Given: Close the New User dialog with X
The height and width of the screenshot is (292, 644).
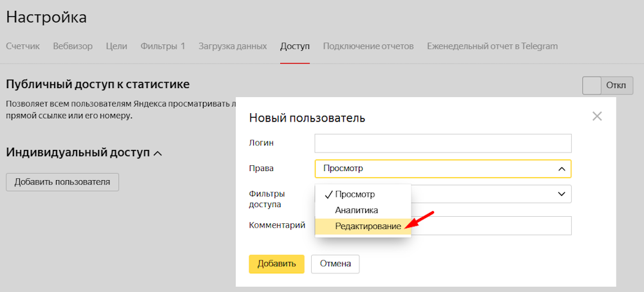Looking at the screenshot, I should (x=597, y=116).
